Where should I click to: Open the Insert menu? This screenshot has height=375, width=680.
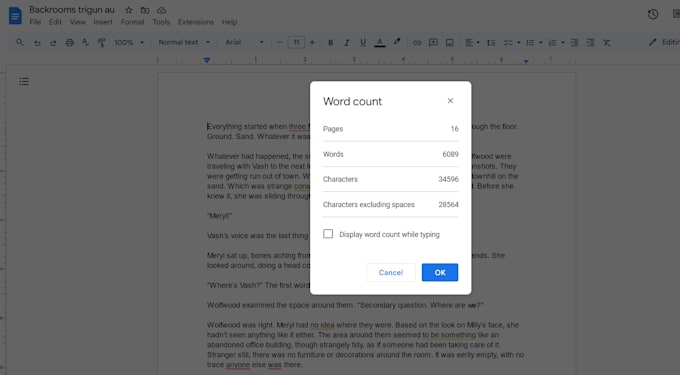tap(103, 22)
